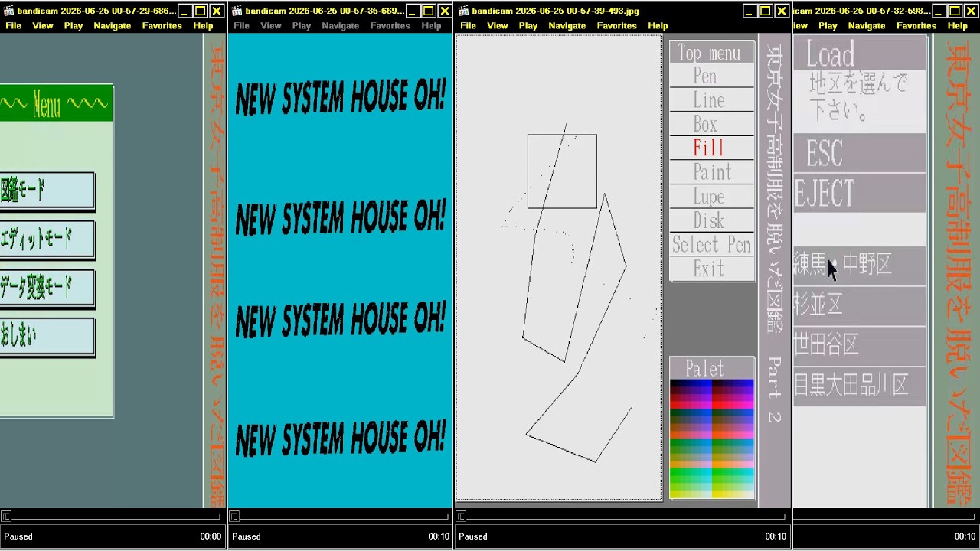Select Disk in the Top menu
Image resolution: width=980 pixels, height=551 pixels.
pyautogui.click(x=712, y=220)
